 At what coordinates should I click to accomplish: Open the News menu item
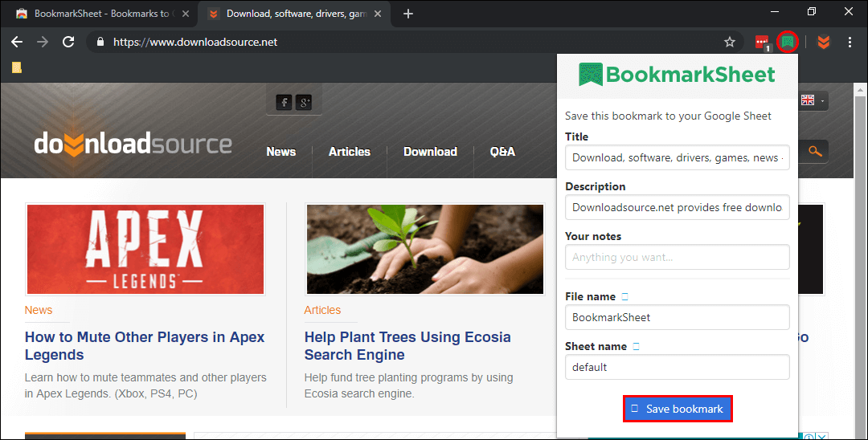tap(281, 152)
